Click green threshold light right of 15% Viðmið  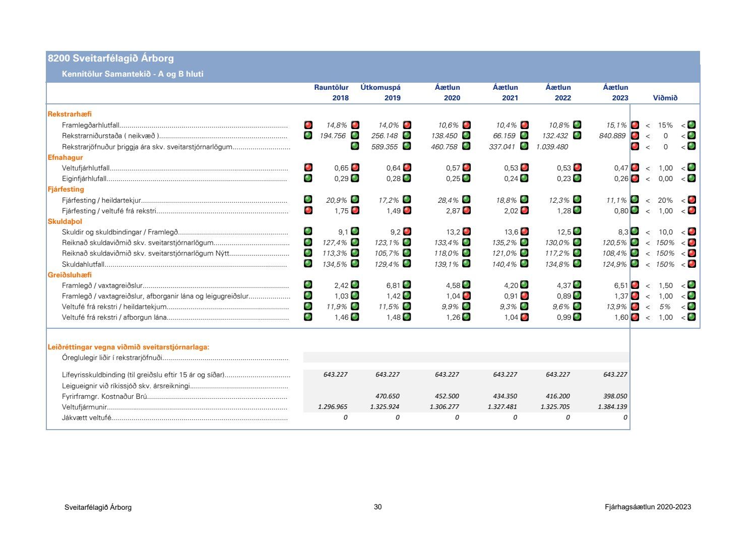coord(692,125)
